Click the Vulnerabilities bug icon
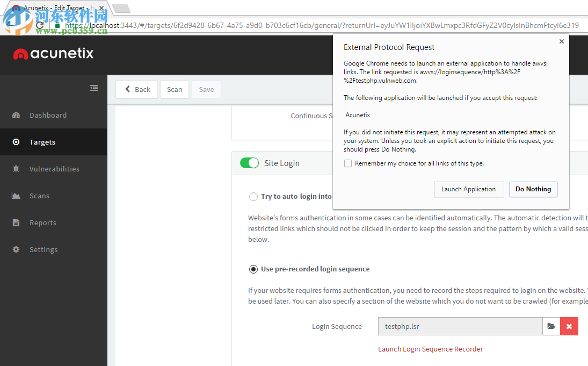 coord(16,169)
